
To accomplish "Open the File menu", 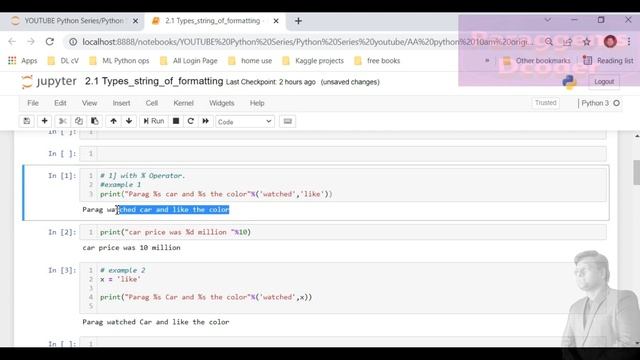I will [33, 103].
